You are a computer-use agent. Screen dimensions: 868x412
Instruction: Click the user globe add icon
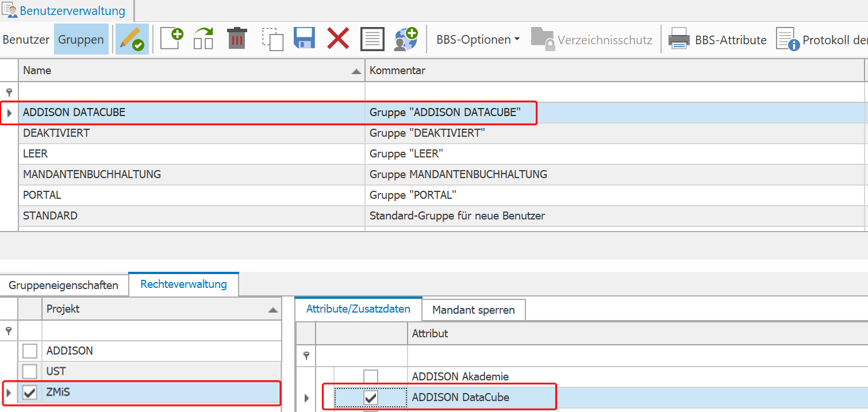(405, 39)
